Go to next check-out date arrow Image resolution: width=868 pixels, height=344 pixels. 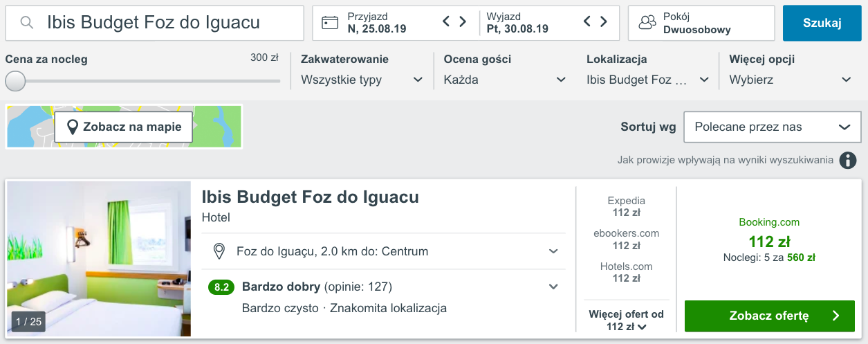[x=604, y=21]
